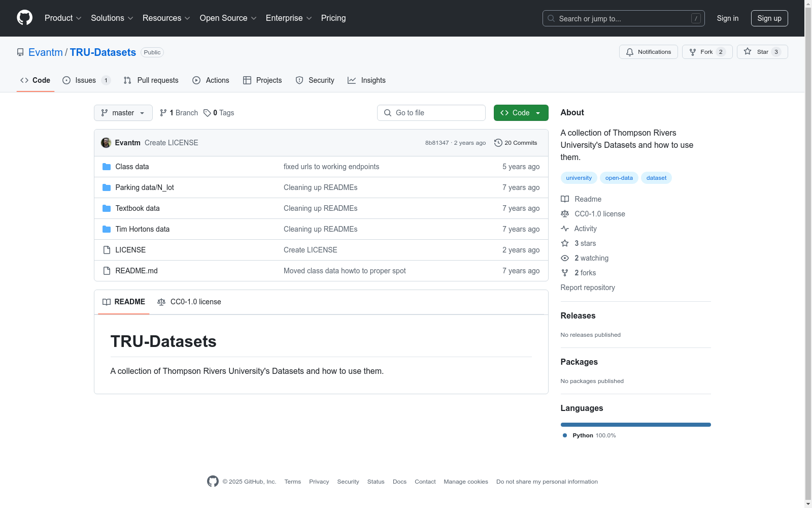Open the Insights tab
Image resolution: width=812 pixels, height=508 pixels.
366,80
